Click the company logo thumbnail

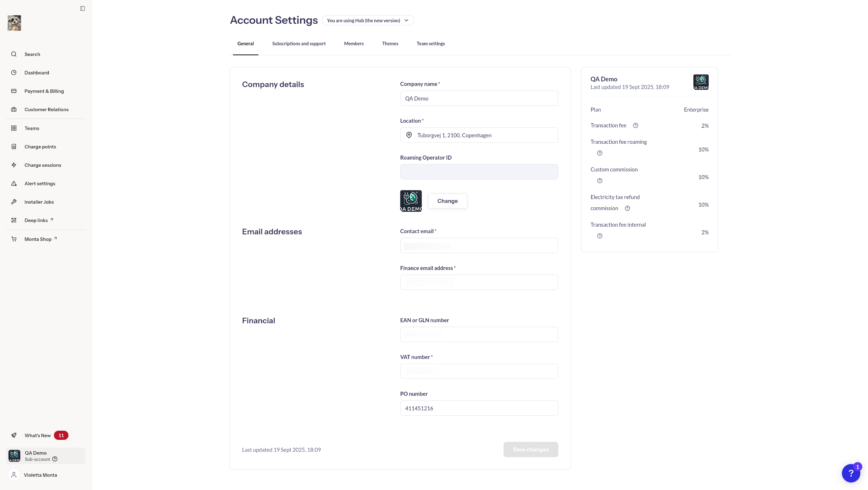pos(411,201)
